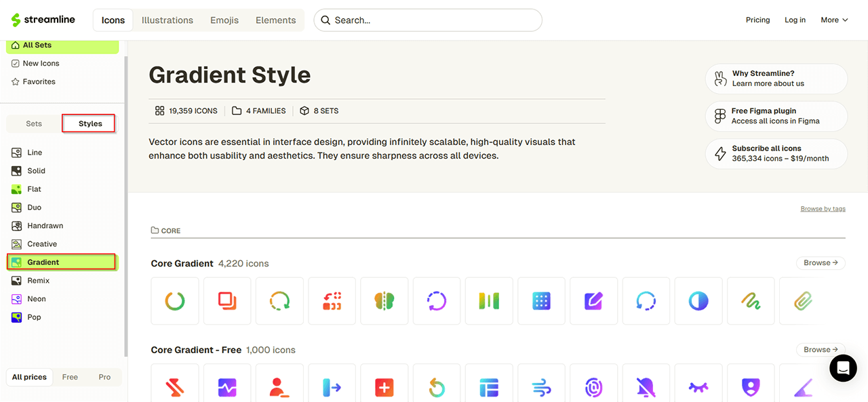Focus the Search input field

pos(434,20)
